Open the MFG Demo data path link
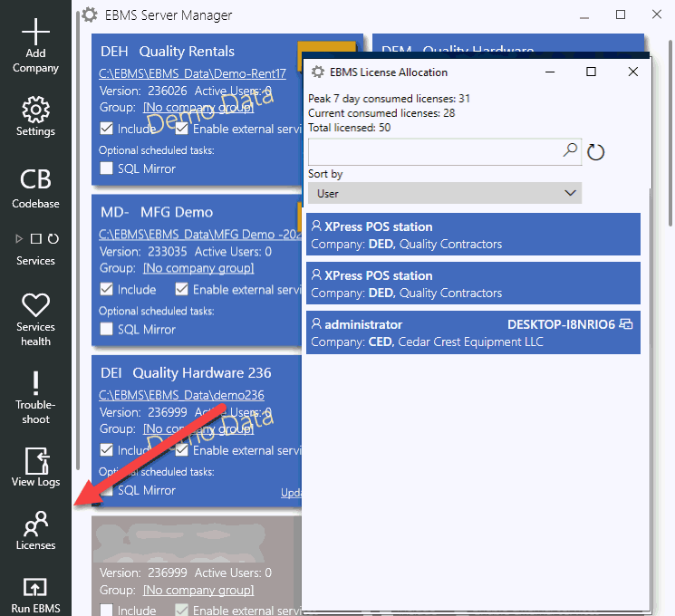This screenshot has width=675, height=616. click(x=200, y=235)
